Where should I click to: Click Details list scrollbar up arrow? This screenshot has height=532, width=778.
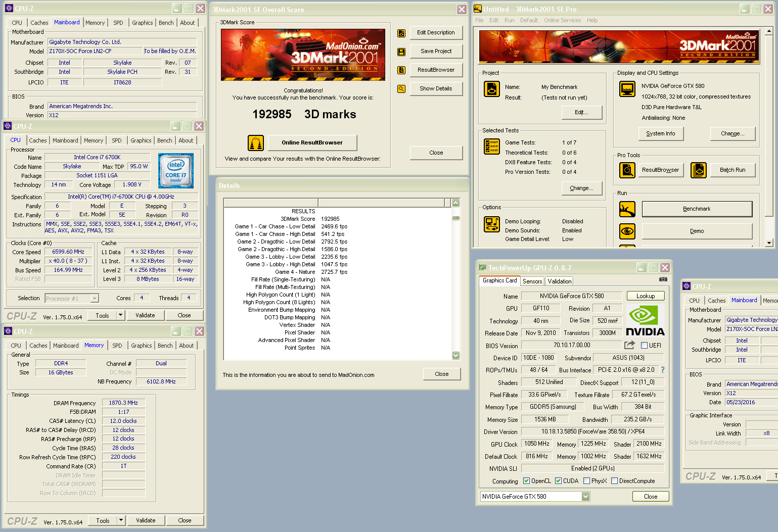tap(455, 203)
